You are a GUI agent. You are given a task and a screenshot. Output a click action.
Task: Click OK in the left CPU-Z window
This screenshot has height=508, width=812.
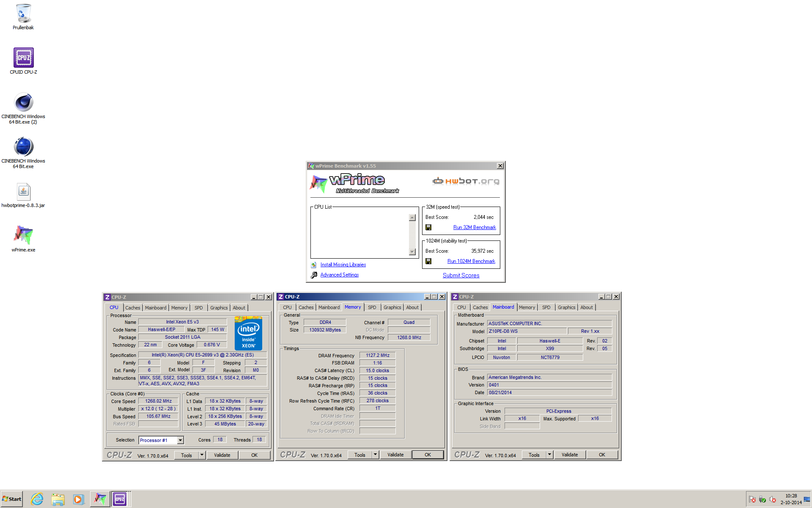coord(254,455)
